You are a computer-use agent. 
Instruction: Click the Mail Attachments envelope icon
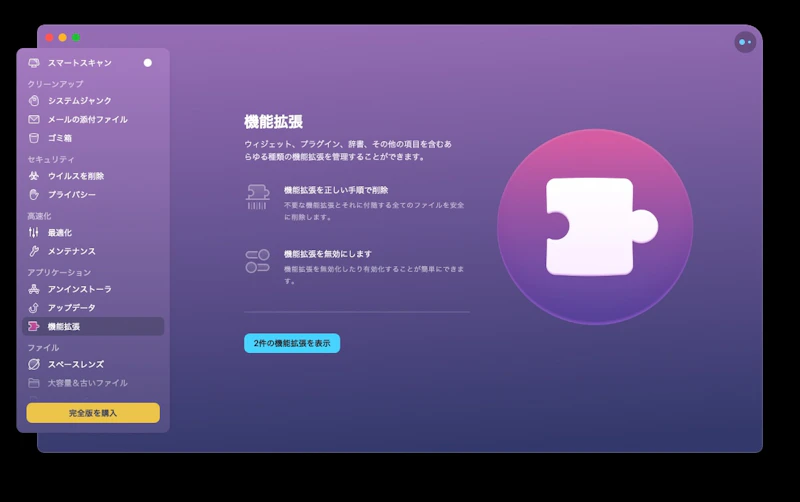pyautogui.click(x=34, y=119)
